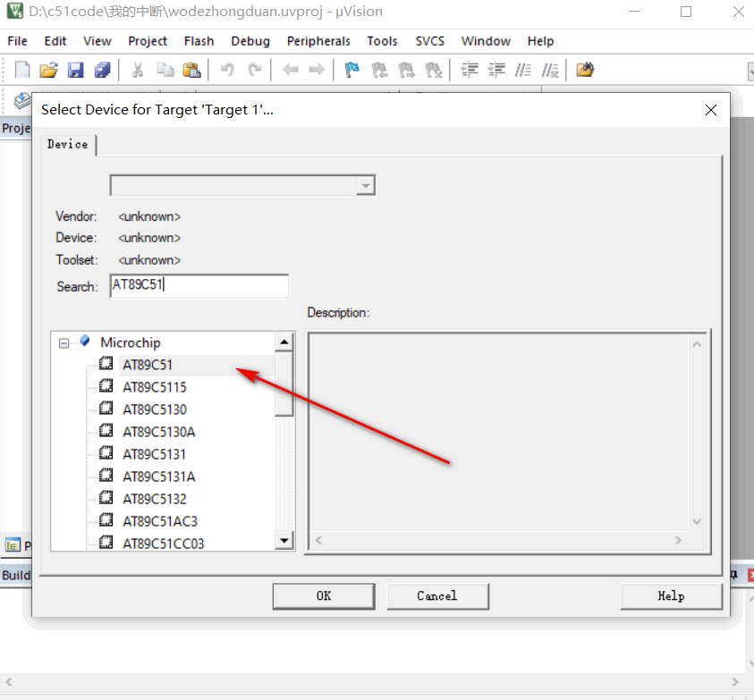
Task: Find in files folder icon
Action: (585, 71)
